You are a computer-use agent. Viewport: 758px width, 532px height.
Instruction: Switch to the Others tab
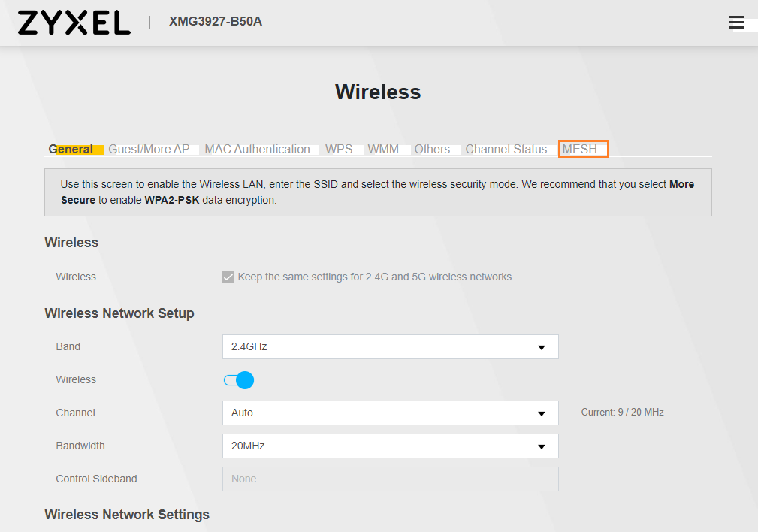click(x=432, y=150)
